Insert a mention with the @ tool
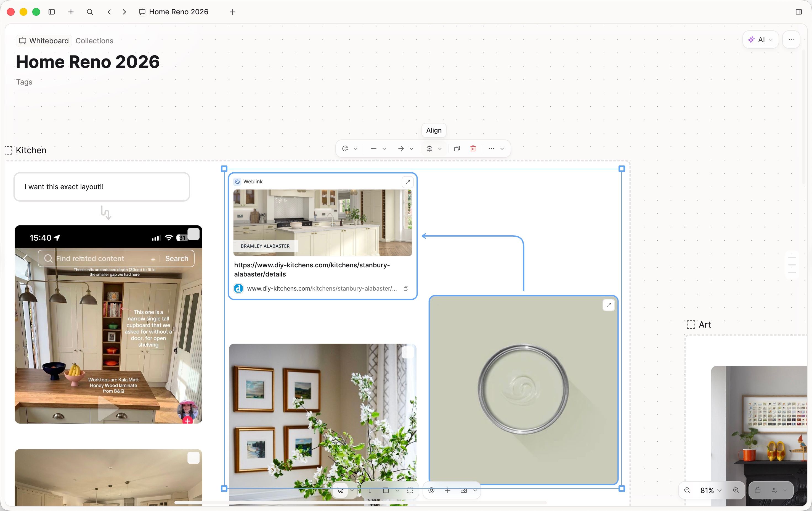 pyautogui.click(x=431, y=490)
